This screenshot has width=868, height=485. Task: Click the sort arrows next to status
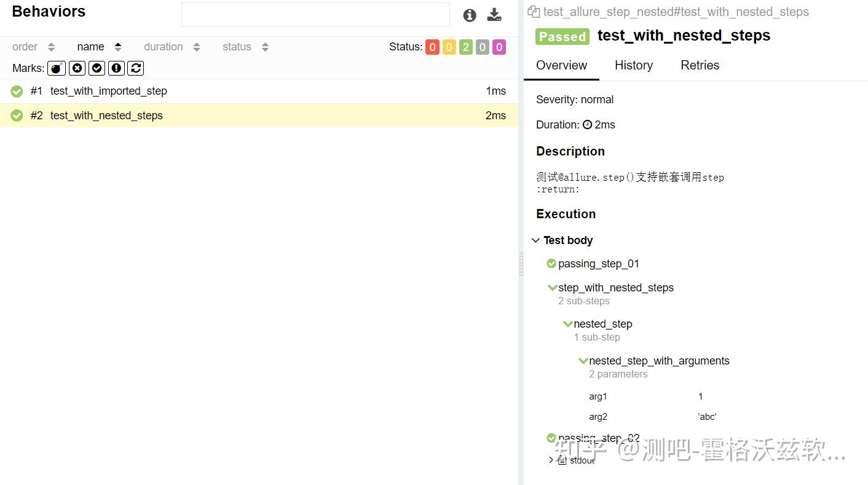(265, 47)
